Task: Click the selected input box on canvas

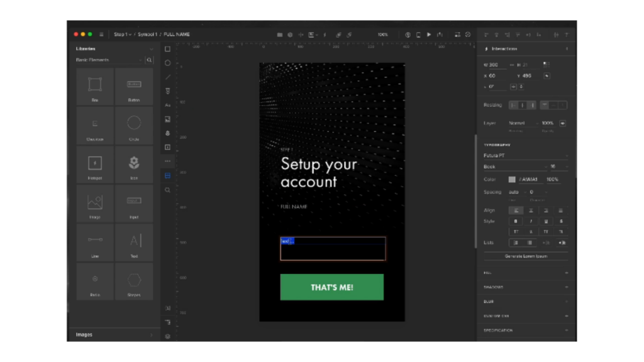Action: point(333,249)
